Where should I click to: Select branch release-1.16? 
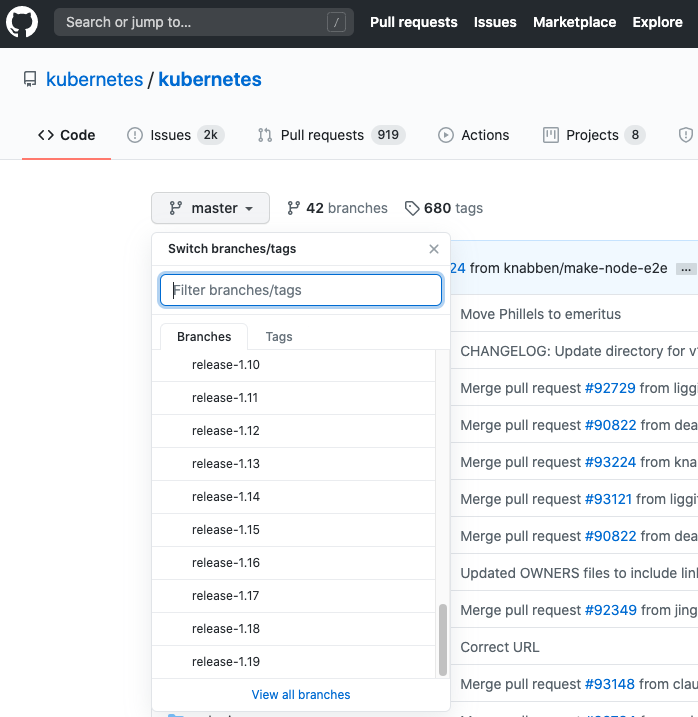pos(293,562)
